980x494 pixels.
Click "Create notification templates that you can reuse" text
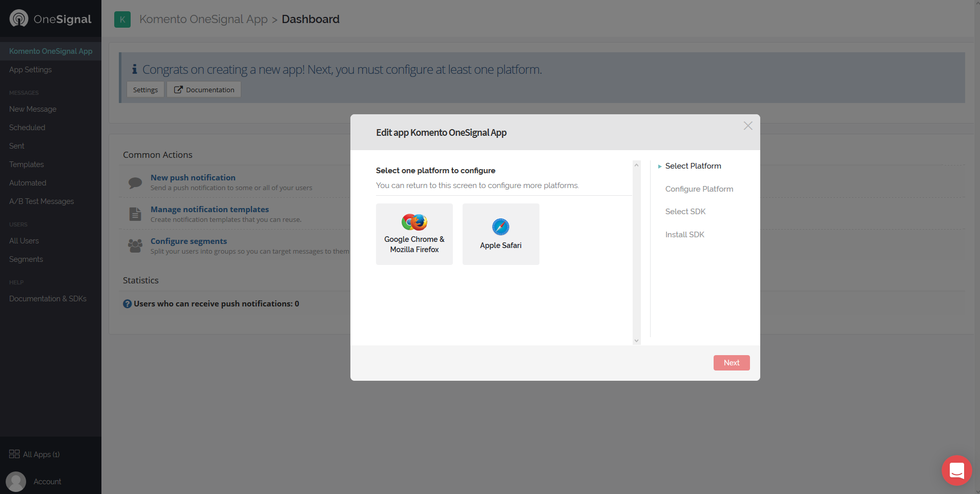click(x=226, y=220)
